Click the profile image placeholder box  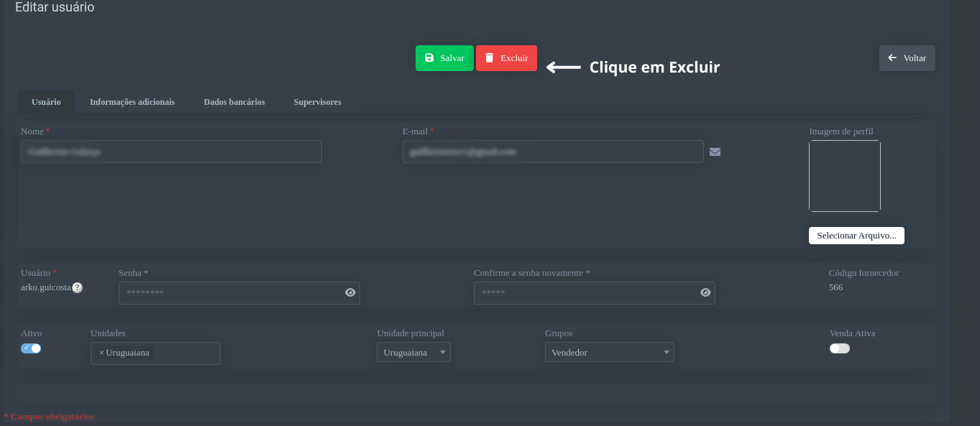(844, 176)
